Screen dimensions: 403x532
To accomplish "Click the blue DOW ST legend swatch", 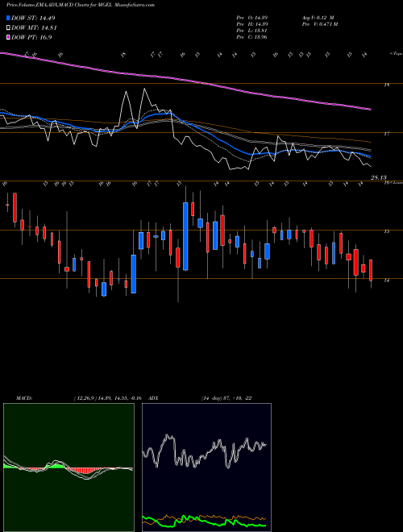I will pyautogui.click(x=8, y=18).
